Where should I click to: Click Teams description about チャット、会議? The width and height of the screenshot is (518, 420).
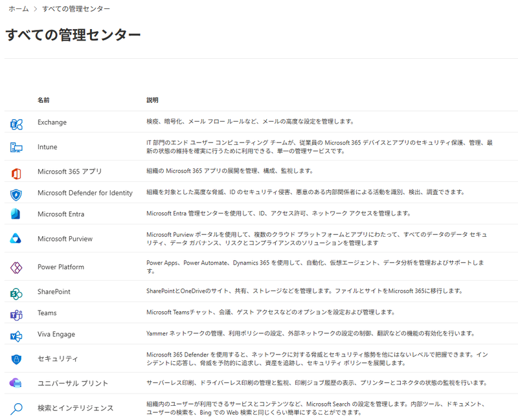coord(271,312)
